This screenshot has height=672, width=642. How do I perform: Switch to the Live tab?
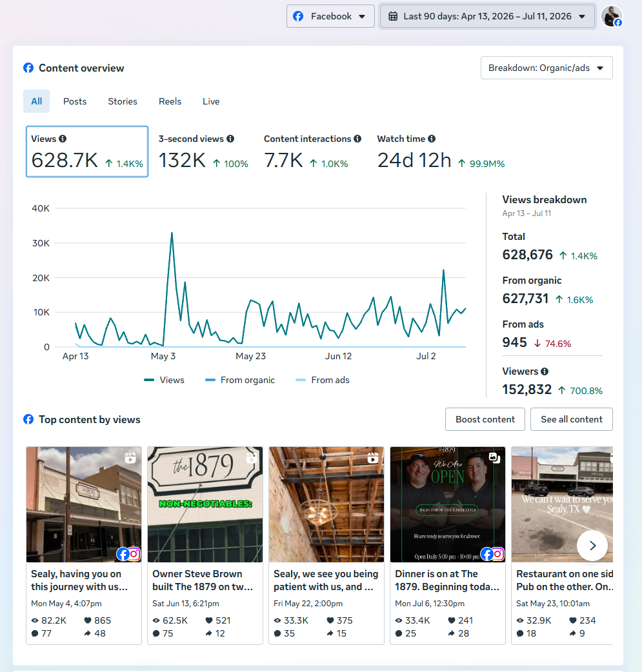click(x=211, y=101)
